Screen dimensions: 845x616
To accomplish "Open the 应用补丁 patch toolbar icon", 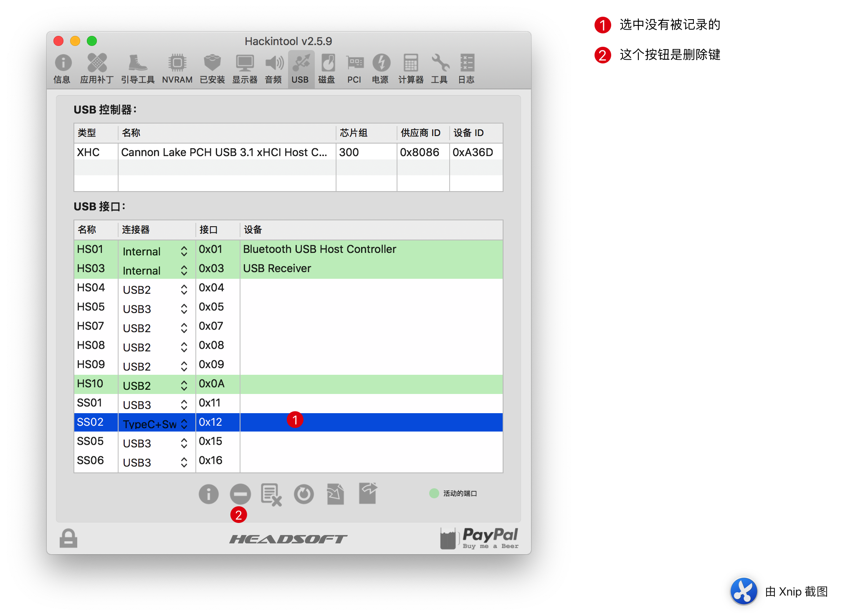I will tap(97, 69).
